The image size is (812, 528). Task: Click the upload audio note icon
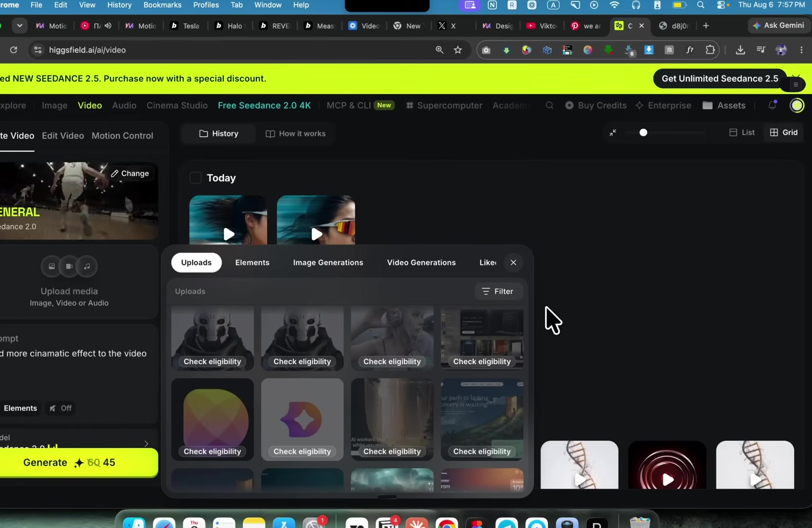87,266
